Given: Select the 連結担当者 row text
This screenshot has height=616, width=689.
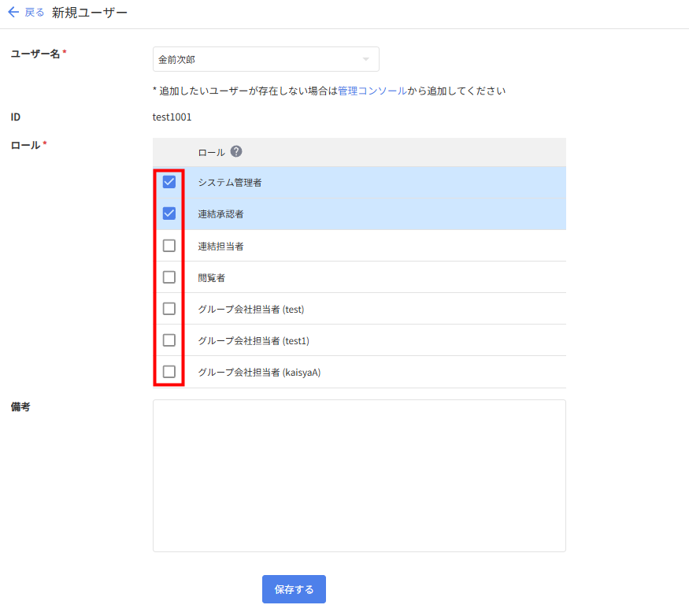Looking at the screenshot, I should coord(220,246).
